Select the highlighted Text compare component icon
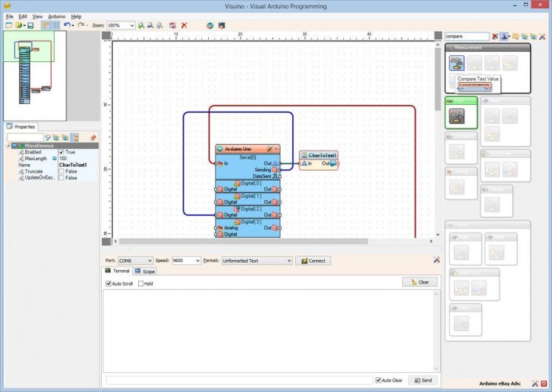Image resolution: width=552 pixels, height=392 pixels. (x=457, y=116)
